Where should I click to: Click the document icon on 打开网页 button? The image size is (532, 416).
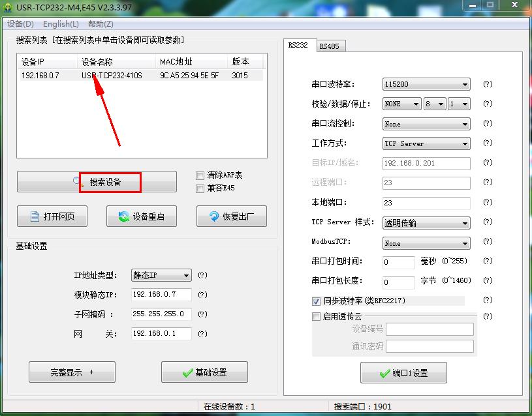pyautogui.click(x=36, y=216)
